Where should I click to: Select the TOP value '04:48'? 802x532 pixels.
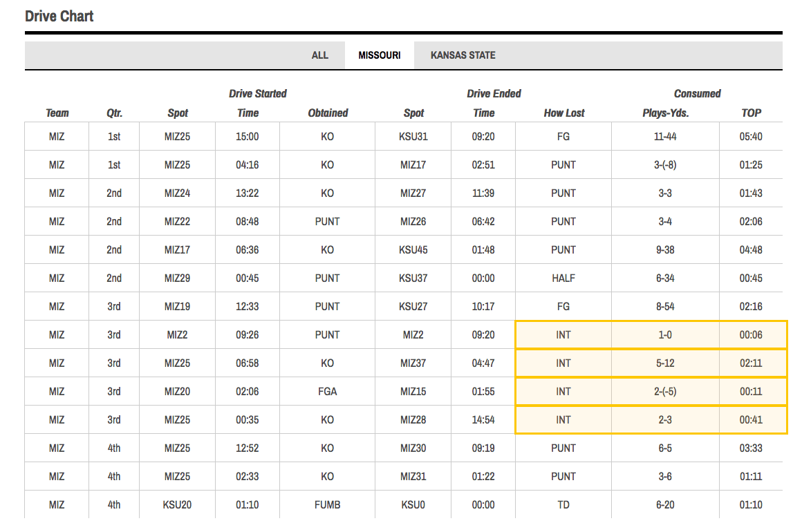coord(751,250)
